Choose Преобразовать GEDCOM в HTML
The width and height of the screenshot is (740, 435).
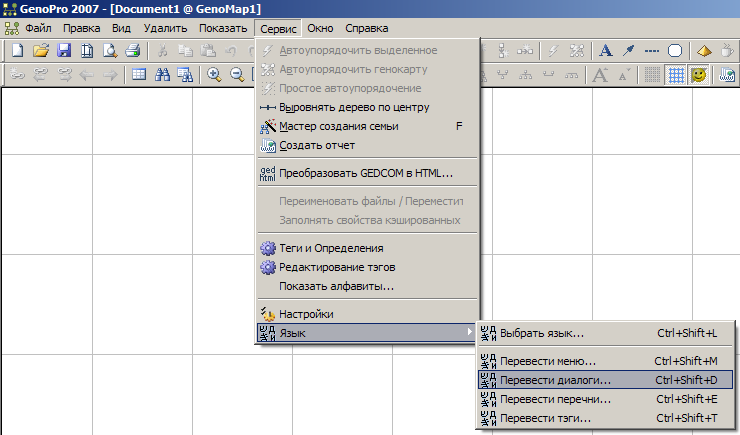coord(367,173)
